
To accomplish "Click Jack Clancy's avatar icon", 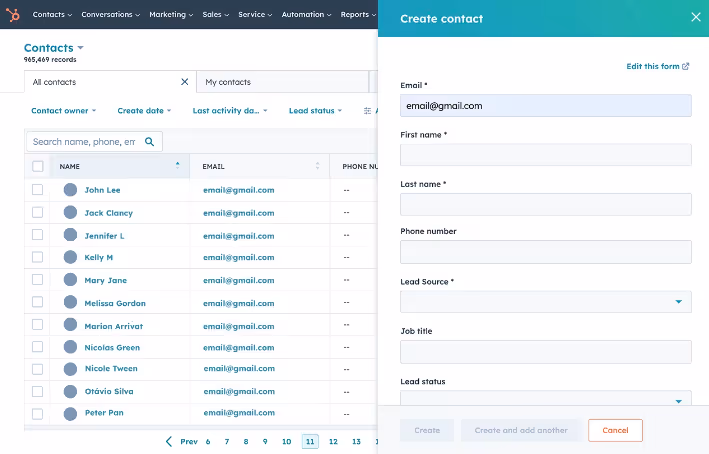I will tap(70, 212).
